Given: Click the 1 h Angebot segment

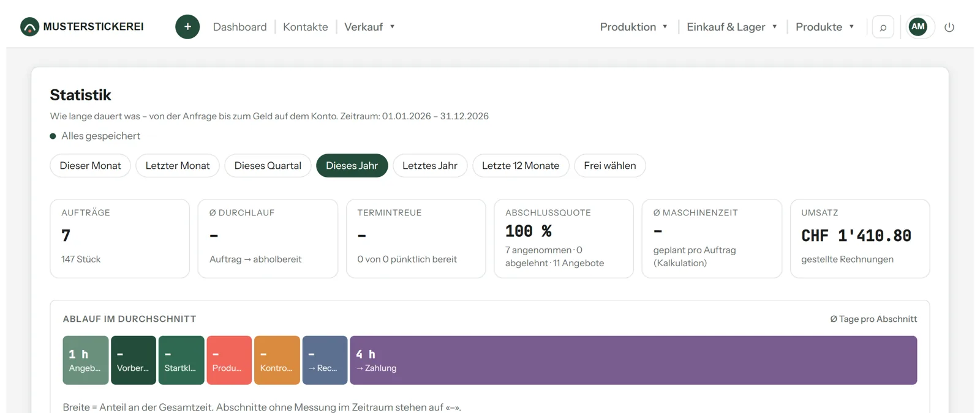Looking at the screenshot, I should pyautogui.click(x=86, y=360).
